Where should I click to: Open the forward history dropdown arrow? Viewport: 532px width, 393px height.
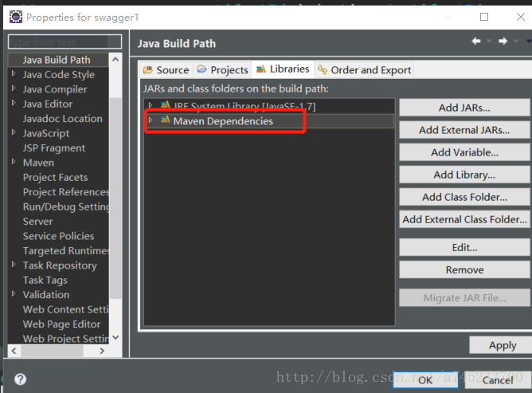pos(516,41)
